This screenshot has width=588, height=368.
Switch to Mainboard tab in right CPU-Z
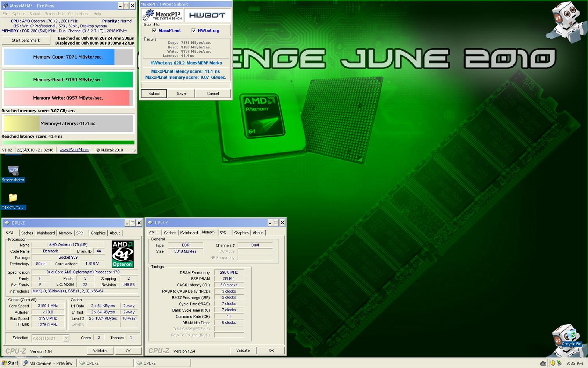pos(189,233)
